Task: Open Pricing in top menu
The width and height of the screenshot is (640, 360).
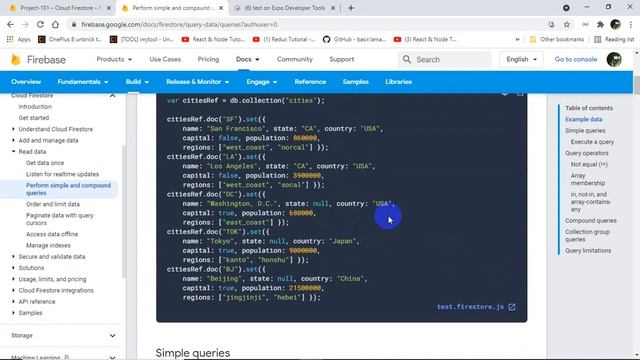Action: point(208,59)
